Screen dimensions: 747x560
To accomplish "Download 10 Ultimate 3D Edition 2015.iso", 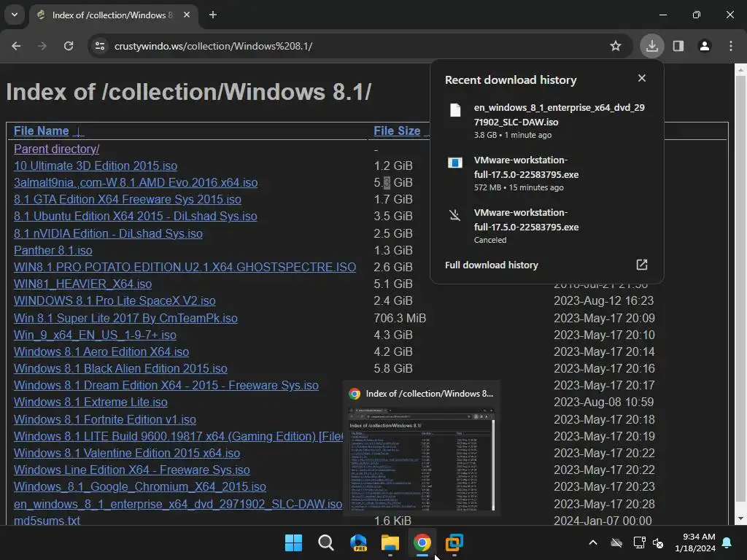I will pos(96,166).
